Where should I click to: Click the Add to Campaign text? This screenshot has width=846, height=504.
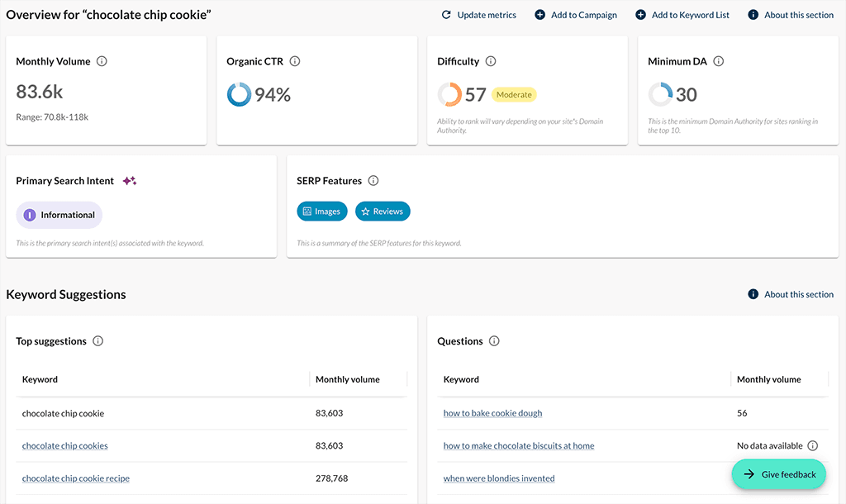point(584,15)
